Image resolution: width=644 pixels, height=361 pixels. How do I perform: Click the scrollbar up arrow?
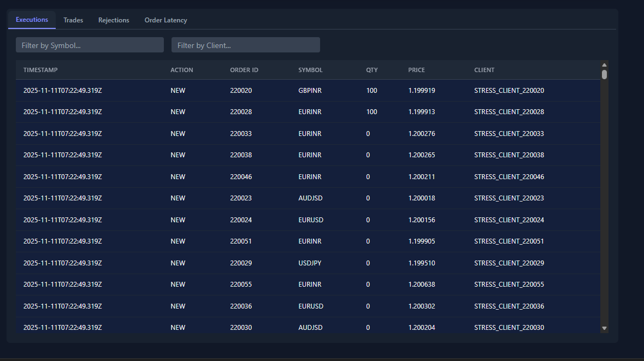(604, 64)
